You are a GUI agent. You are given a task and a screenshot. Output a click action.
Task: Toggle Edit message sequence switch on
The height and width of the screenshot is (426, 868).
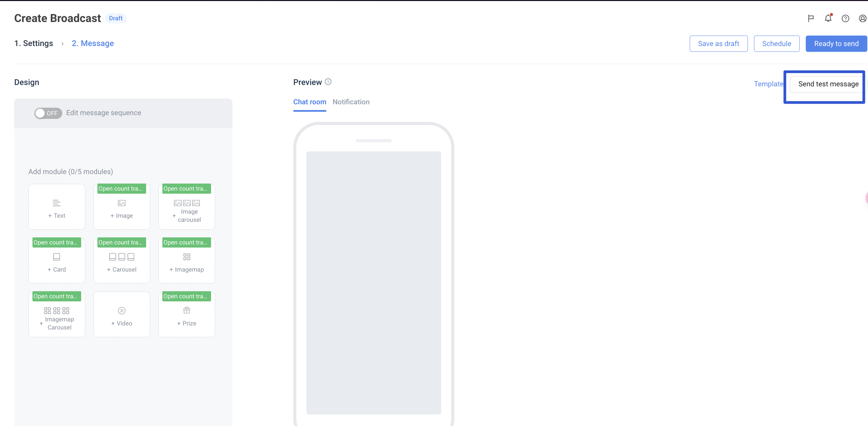coord(48,113)
